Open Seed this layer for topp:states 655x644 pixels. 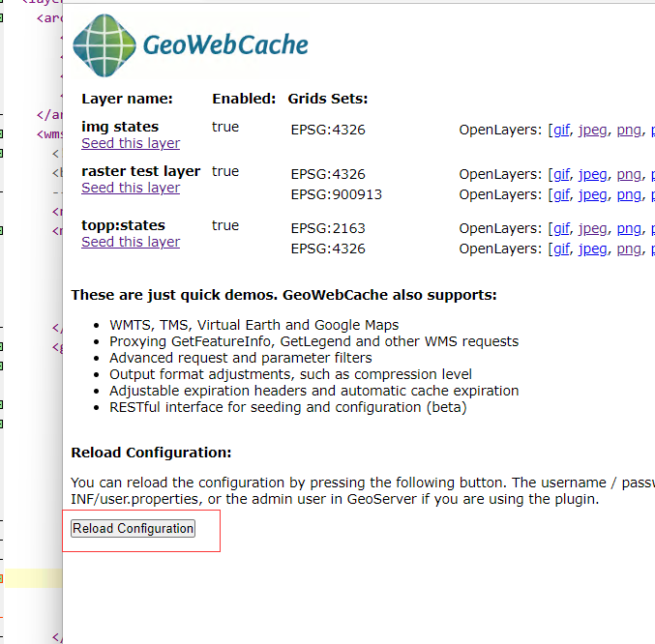pyautogui.click(x=131, y=242)
